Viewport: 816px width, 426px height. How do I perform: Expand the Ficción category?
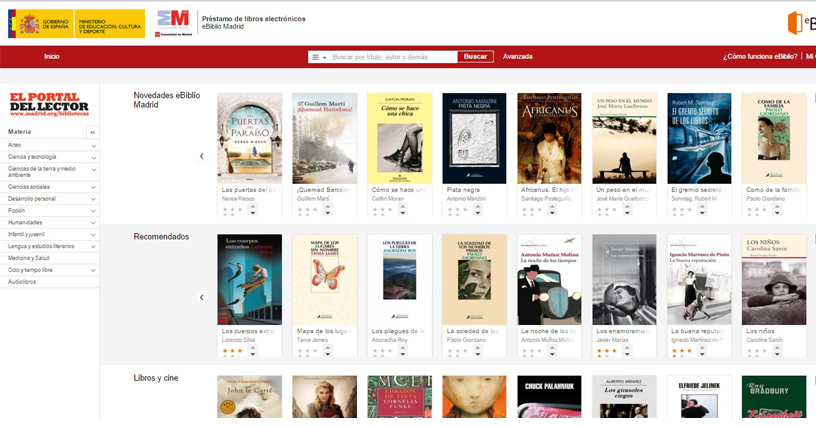(x=94, y=211)
